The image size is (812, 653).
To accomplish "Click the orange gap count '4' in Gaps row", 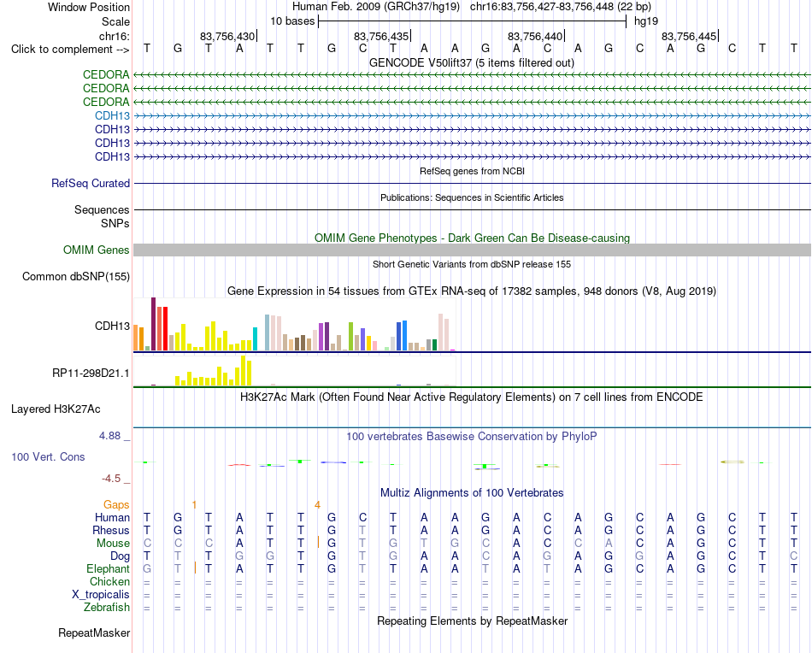I will tap(317, 504).
